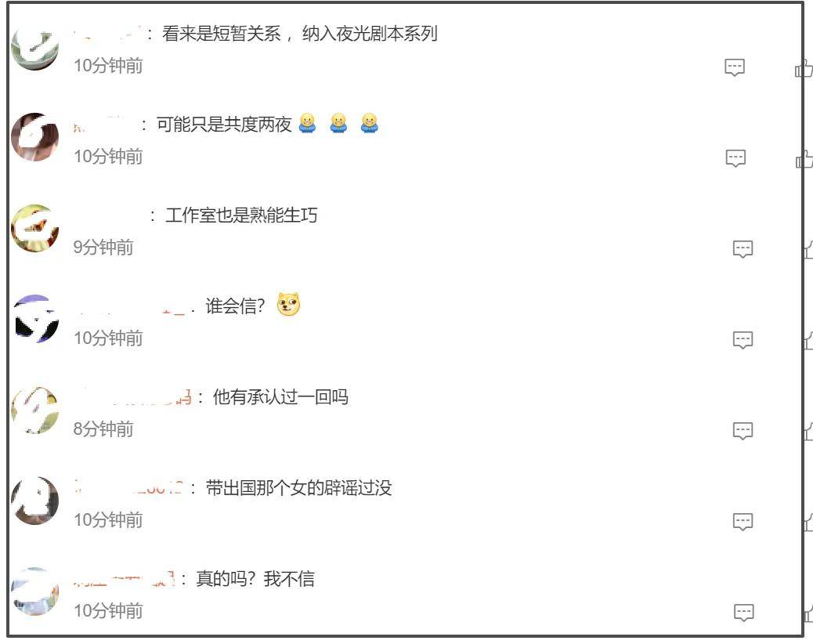Open avatar of 共度两夜 commenter

[x=34, y=137]
